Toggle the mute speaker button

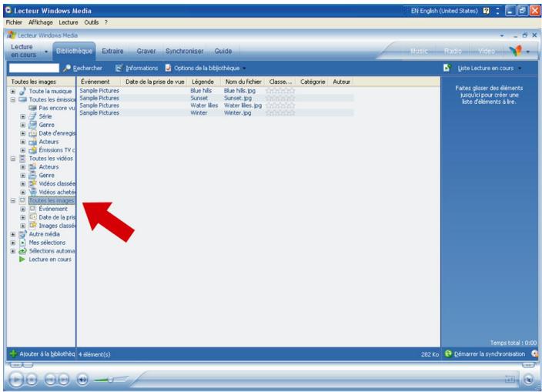coord(82,380)
